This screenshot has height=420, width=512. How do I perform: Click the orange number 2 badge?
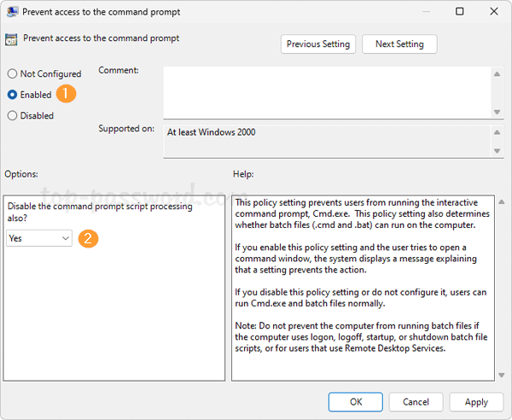point(88,238)
